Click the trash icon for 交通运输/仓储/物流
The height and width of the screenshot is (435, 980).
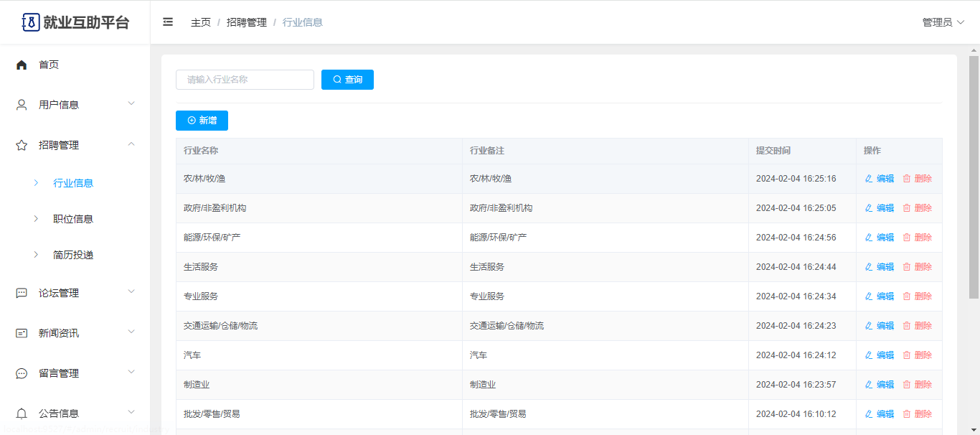point(906,326)
